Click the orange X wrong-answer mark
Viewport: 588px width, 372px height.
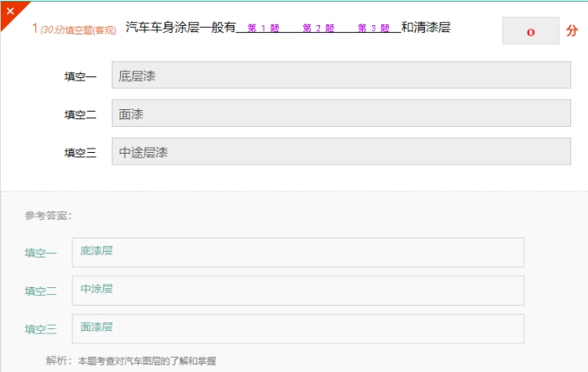point(10,11)
